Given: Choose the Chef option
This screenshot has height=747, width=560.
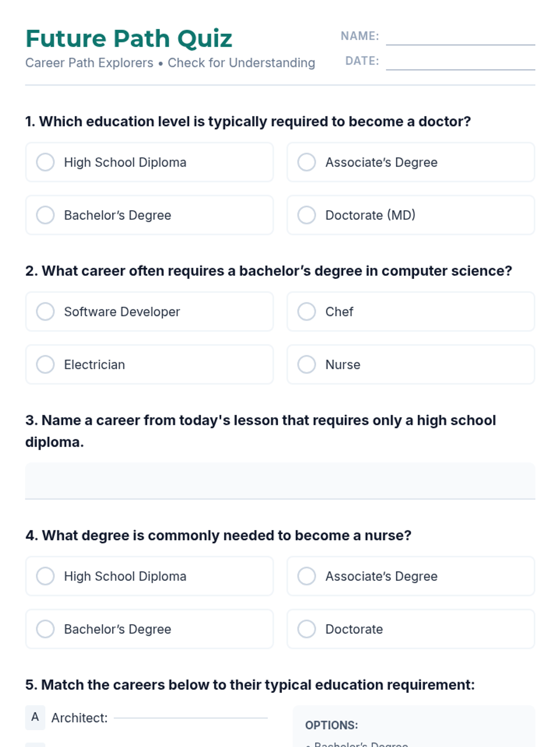Looking at the screenshot, I should [x=307, y=312].
